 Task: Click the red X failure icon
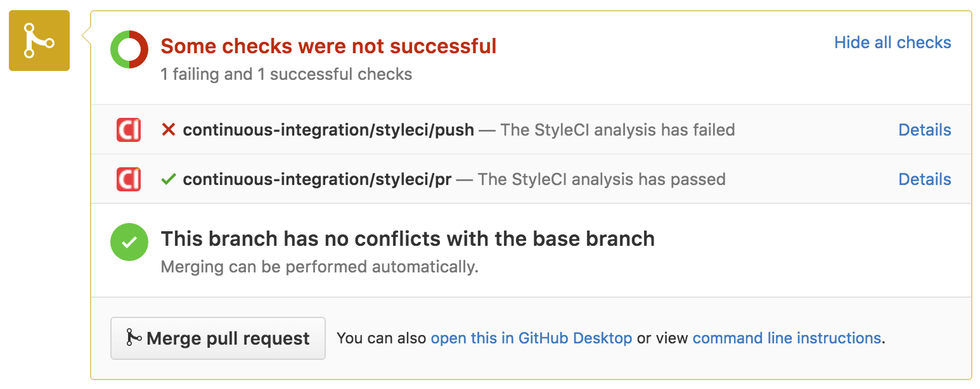pos(168,130)
